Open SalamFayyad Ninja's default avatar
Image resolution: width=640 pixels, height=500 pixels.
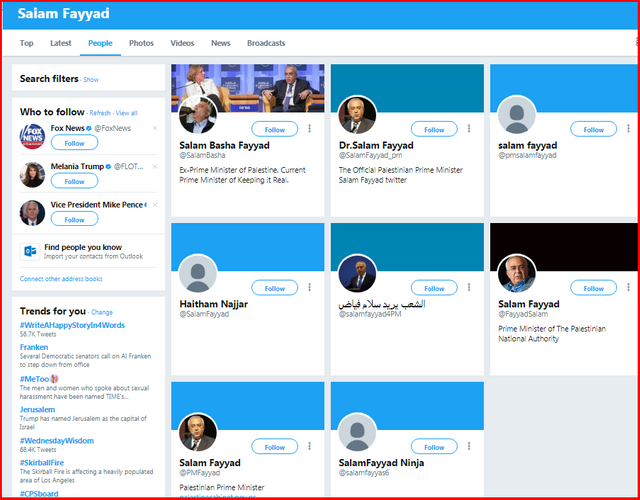(x=357, y=432)
